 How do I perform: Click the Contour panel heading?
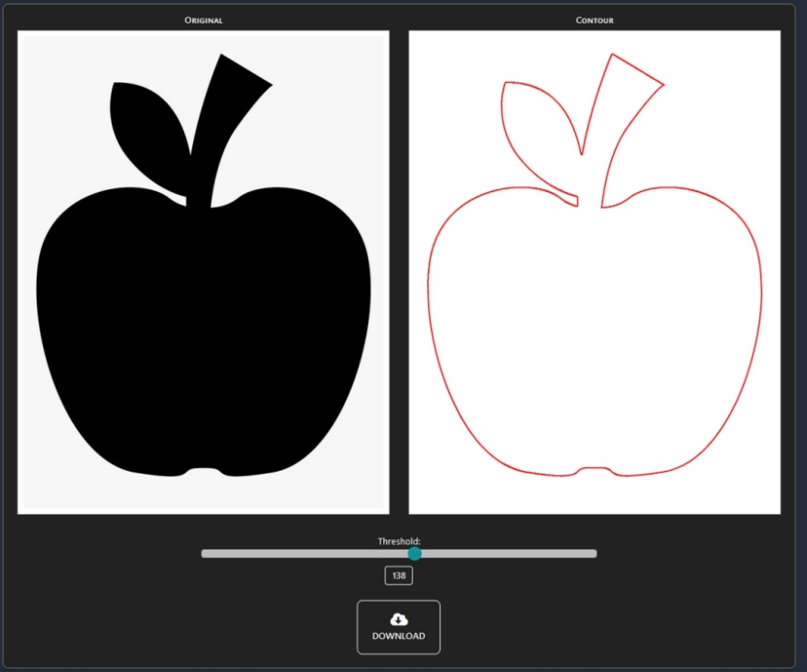(x=595, y=19)
